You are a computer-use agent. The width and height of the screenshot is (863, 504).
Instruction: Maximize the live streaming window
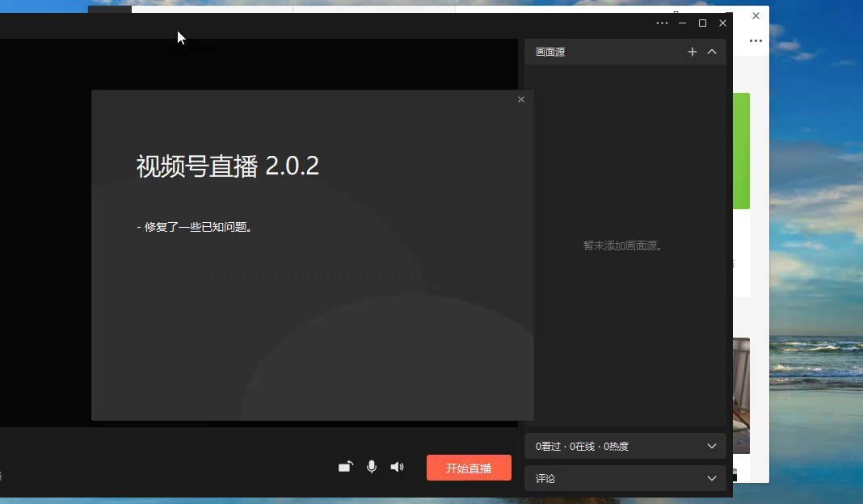click(702, 23)
